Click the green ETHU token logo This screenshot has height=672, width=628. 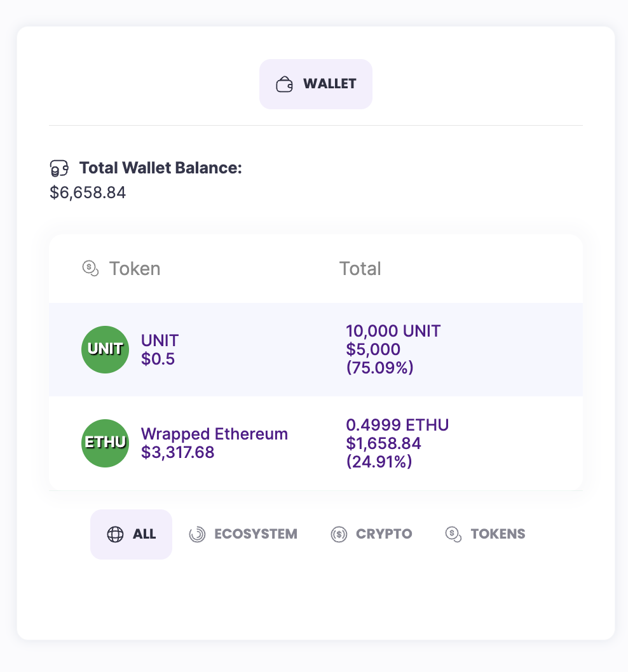point(106,443)
